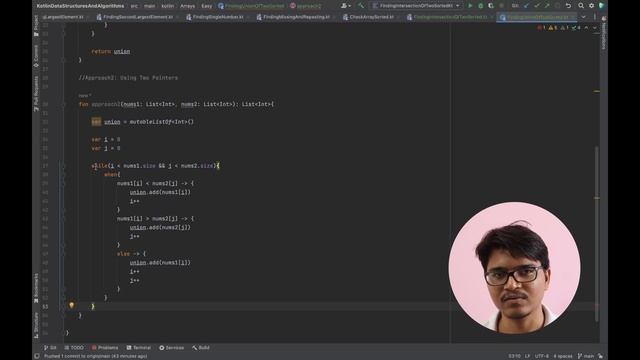Click the JetBrains Toolbox icon at top right
The width and height of the screenshot is (640, 360).
point(601,6)
